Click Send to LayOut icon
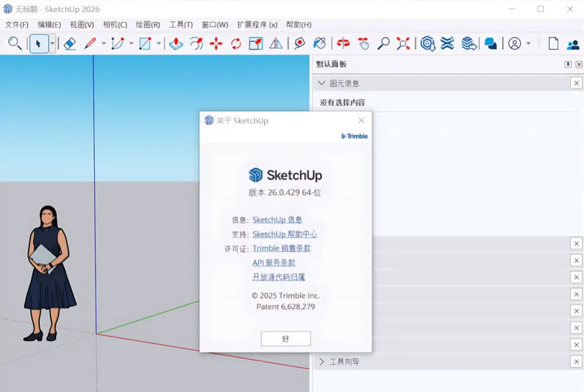This screenshot has width=584, height=392. click(469, 43)
